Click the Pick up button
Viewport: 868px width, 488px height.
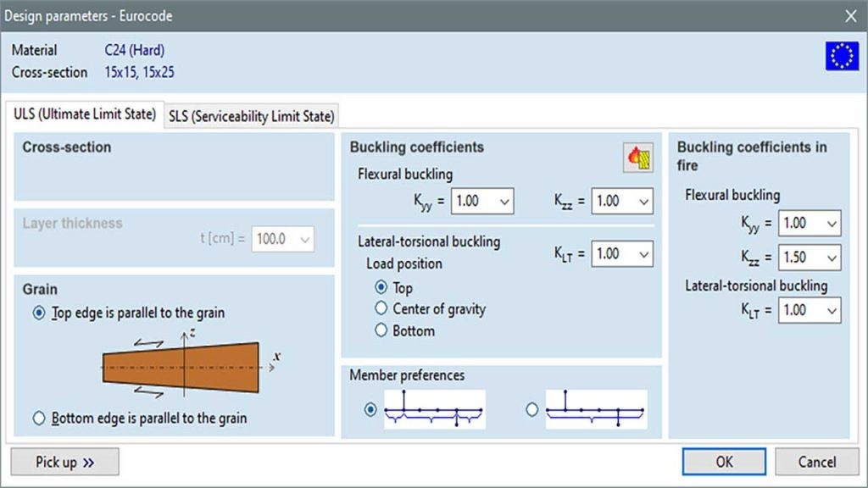point(64,462)
